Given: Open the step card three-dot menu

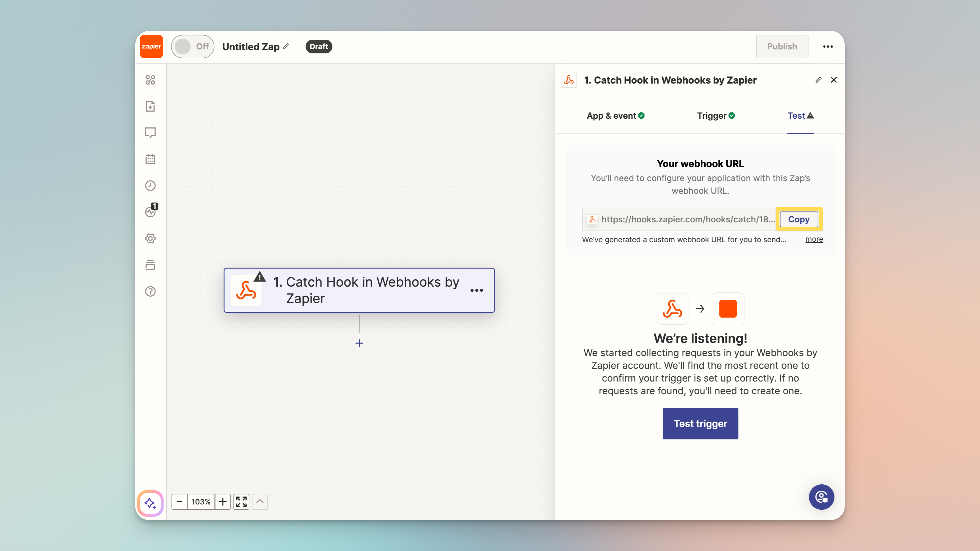Looking at the screenshot, I should point(477,290).
